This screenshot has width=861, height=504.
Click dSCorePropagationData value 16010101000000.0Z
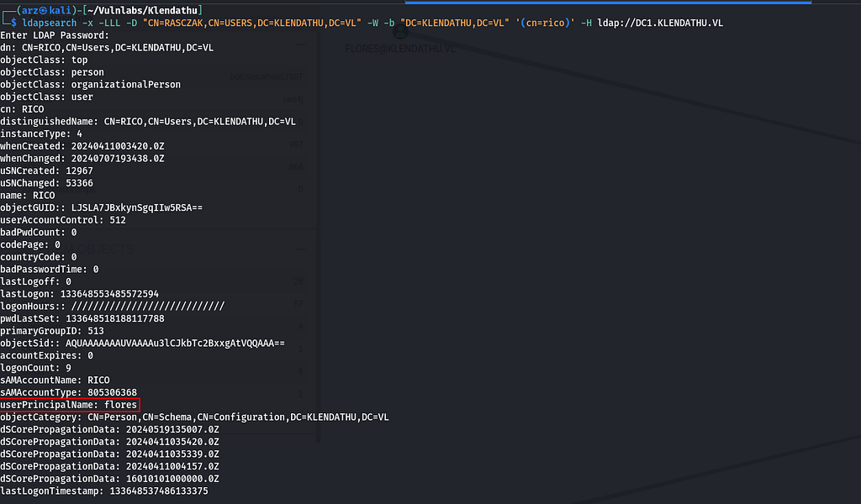click(x=172, y=479)
